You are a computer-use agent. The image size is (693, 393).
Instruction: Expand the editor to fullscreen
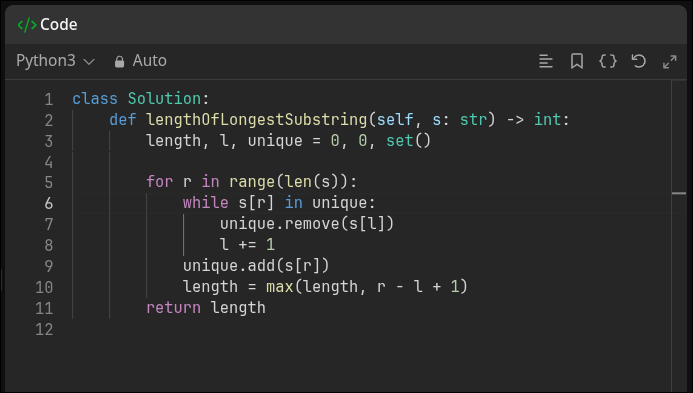click(670, 62)
